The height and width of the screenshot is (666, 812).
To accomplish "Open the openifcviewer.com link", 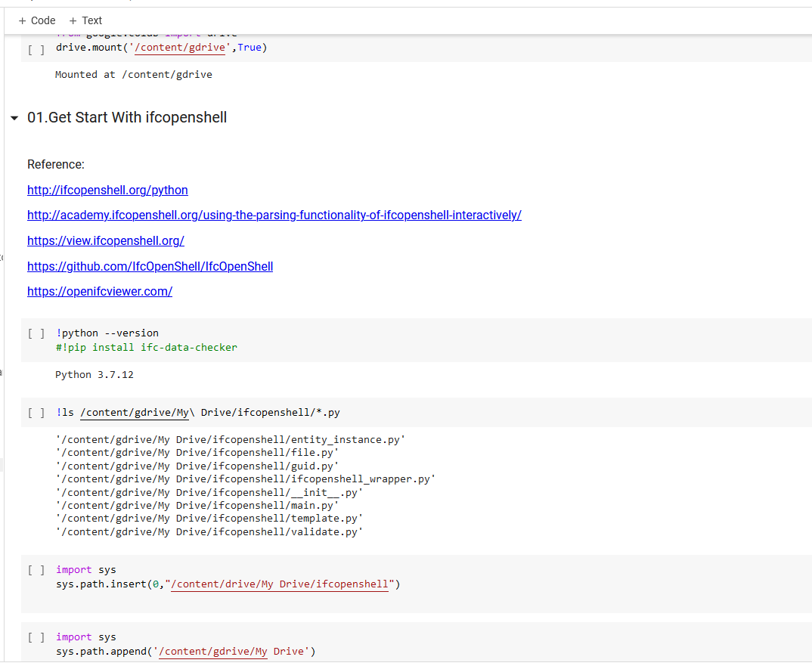I will 100,291.
